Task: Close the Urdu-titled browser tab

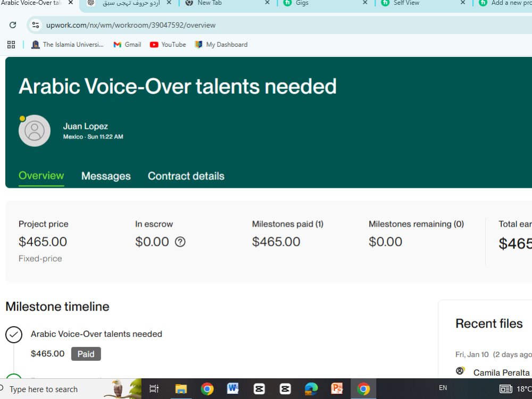Action: pyautogui.click(x=169, y=3)
